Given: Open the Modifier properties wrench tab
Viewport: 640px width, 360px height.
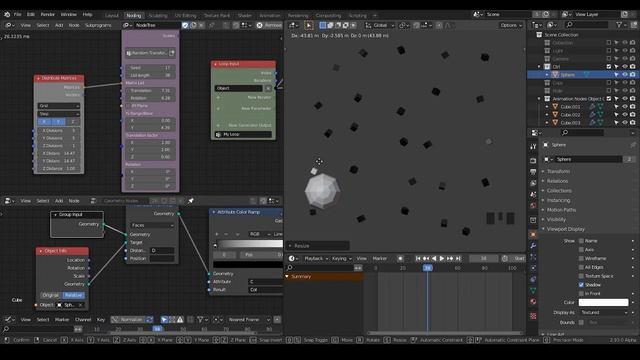Looking at the screenshot, I should click(x=533, y=245).
